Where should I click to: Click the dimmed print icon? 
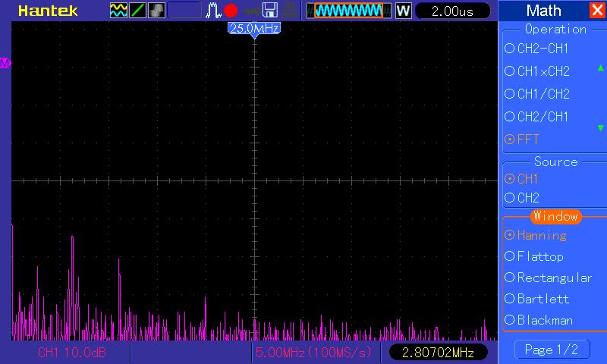289,11
